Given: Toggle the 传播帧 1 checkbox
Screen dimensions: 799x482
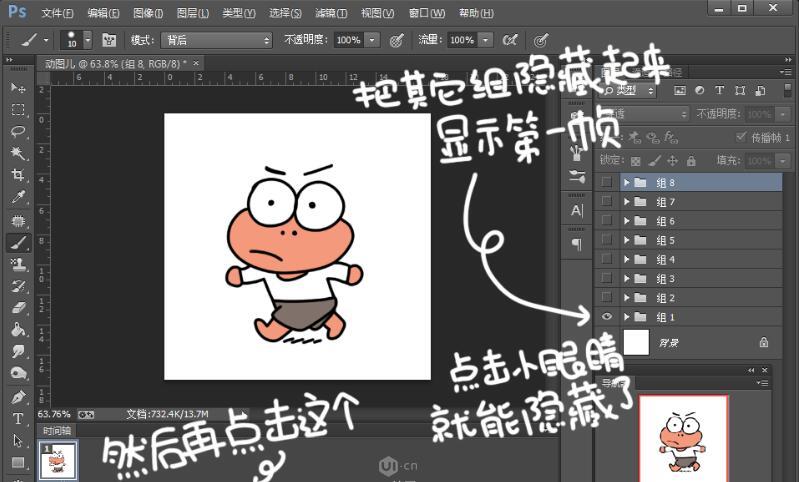Looking at the screenshot, I should click(740, 137).
